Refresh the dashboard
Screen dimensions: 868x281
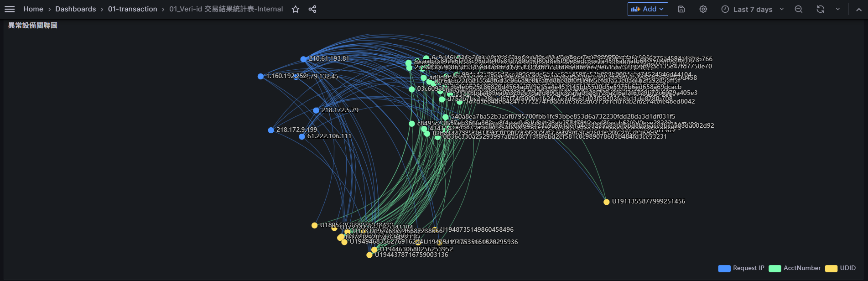pyautogui.click(x=821, y=9)
